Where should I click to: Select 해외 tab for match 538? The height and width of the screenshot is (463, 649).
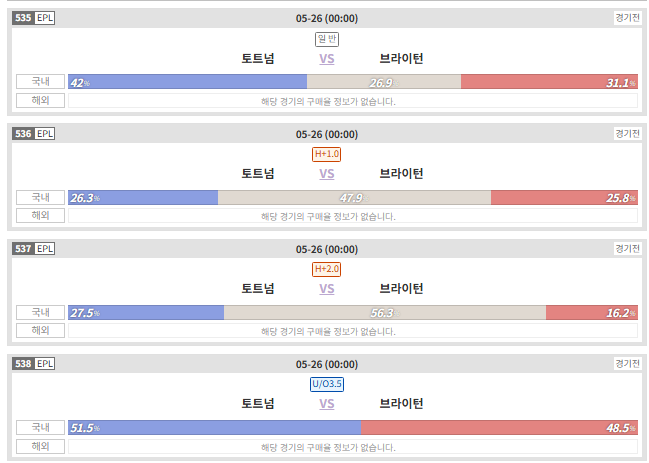click(41, 446)
